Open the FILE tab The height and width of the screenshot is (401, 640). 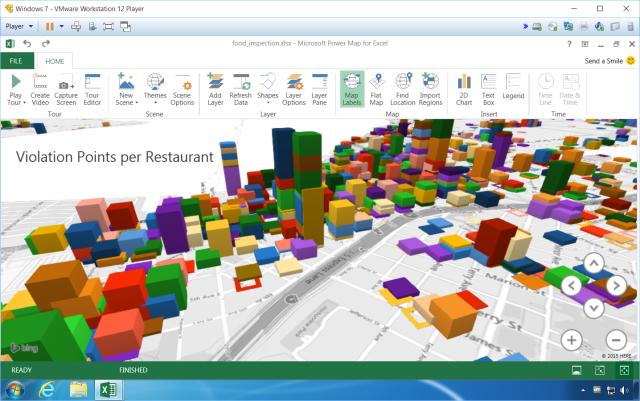pyautogui.click(x=16, y=61)
